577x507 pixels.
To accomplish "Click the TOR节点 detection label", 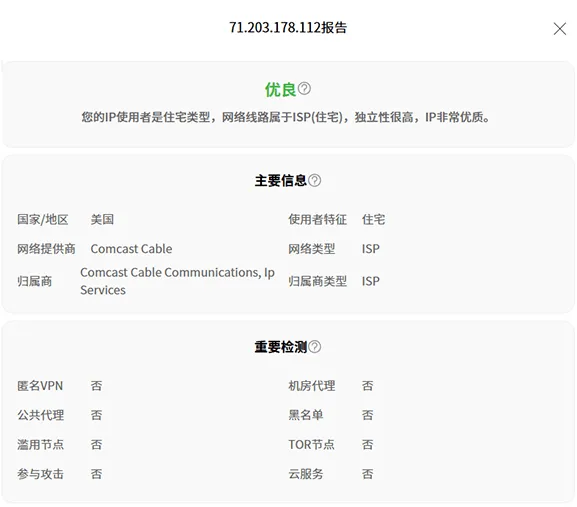I will click(311, 444).
